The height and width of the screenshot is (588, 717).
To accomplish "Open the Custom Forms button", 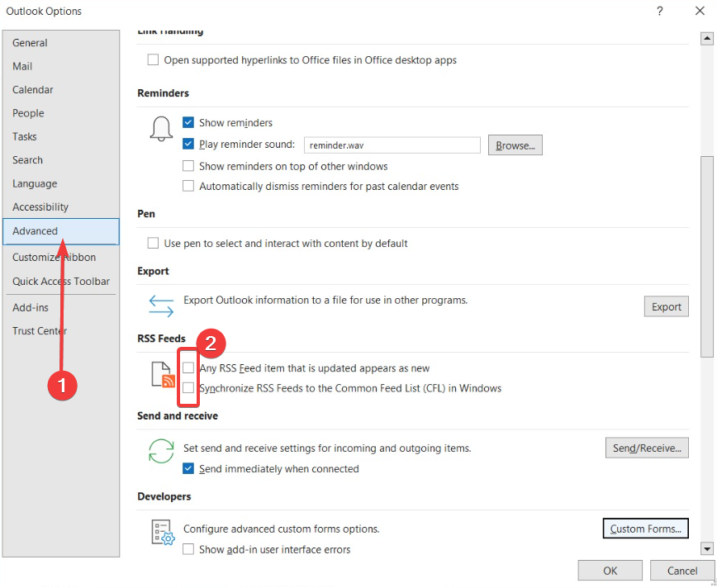I will click(x=646, y=529).
